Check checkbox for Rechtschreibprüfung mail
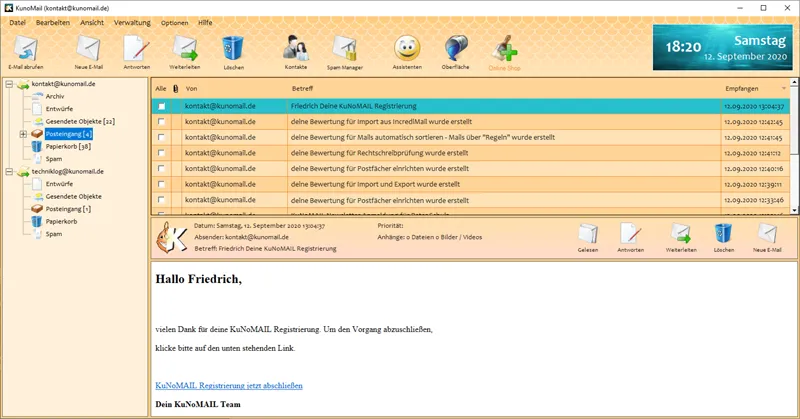800x419 pixels. (162, 153)
